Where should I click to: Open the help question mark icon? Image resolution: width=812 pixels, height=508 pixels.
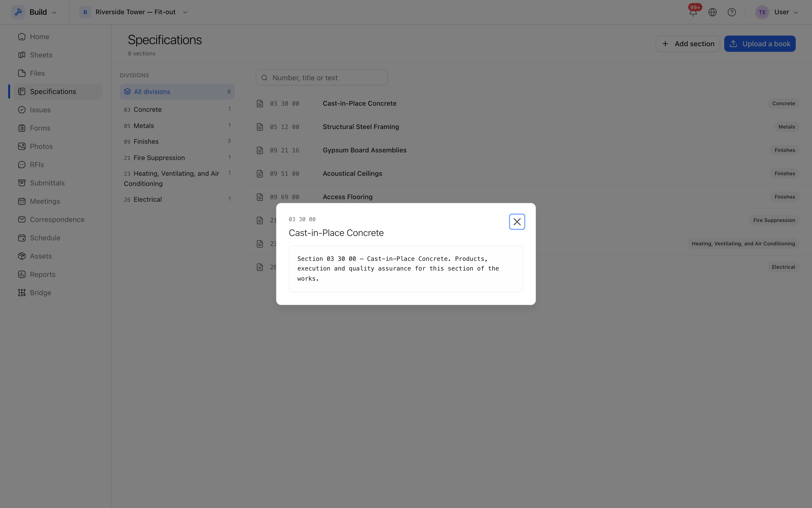click(x=732, y=12)
